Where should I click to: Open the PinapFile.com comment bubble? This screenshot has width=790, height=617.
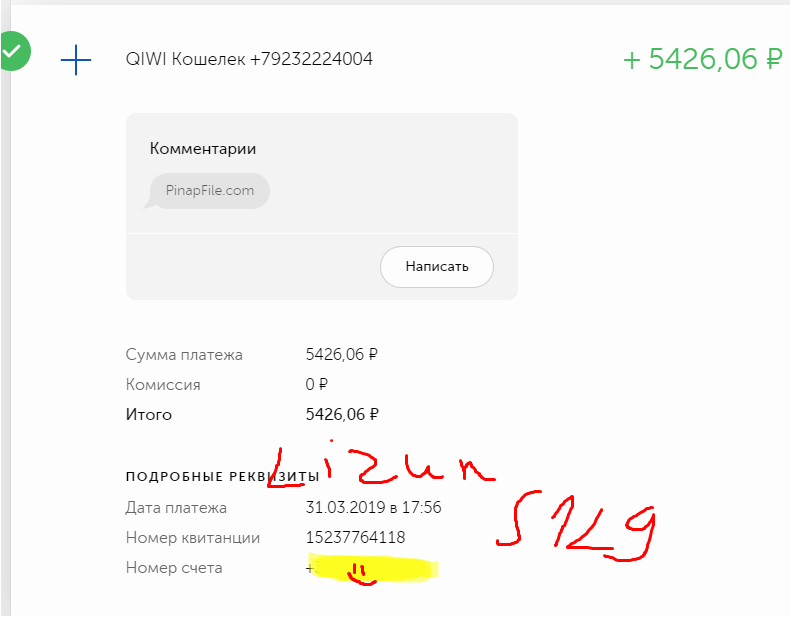[x=210, y=191]
